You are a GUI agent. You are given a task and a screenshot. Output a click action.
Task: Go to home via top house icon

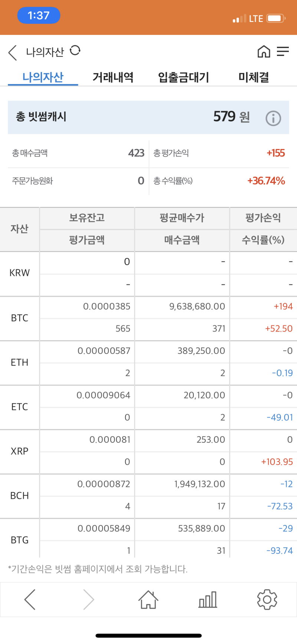[264, 52]
